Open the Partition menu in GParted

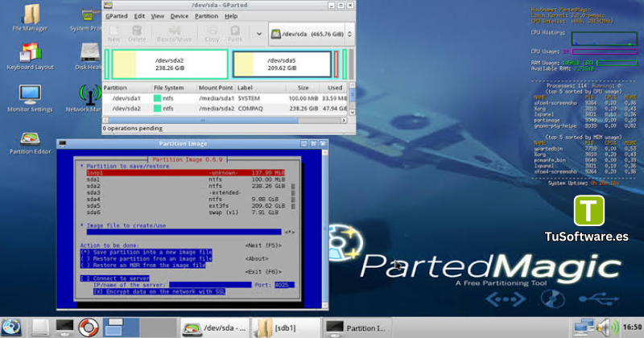(x=206, y=16)
